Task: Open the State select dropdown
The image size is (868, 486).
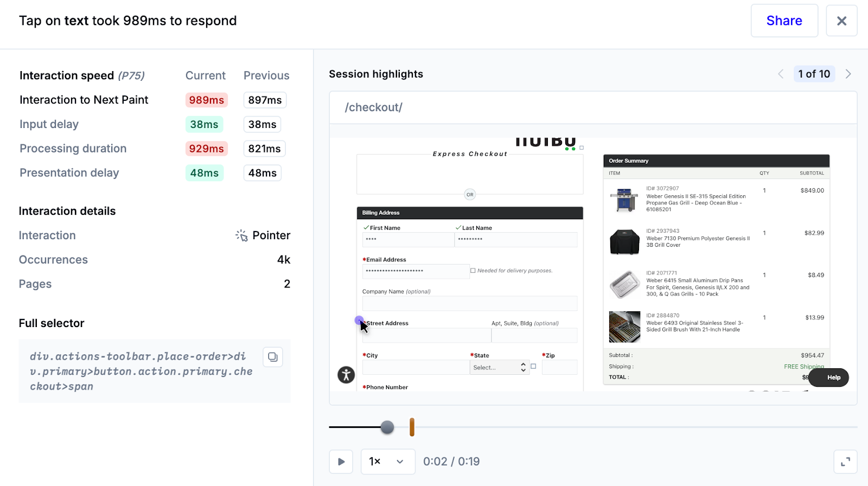Action: (499, 368)
